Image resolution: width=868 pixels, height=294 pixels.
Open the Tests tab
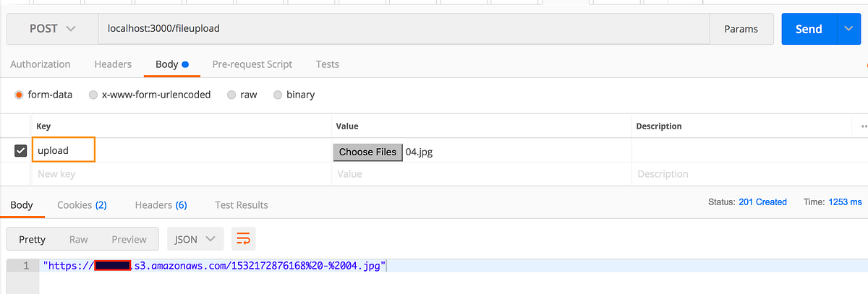[x=328, y=64]
